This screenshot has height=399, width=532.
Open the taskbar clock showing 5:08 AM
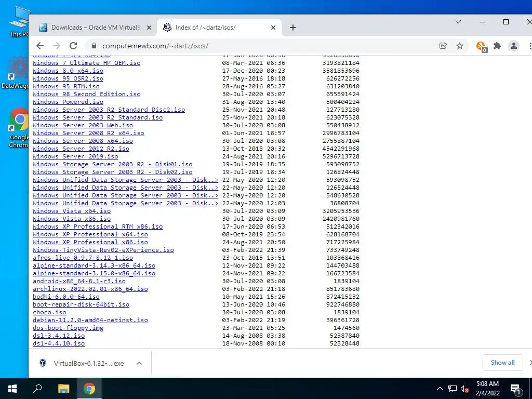[x=487, y=389]
